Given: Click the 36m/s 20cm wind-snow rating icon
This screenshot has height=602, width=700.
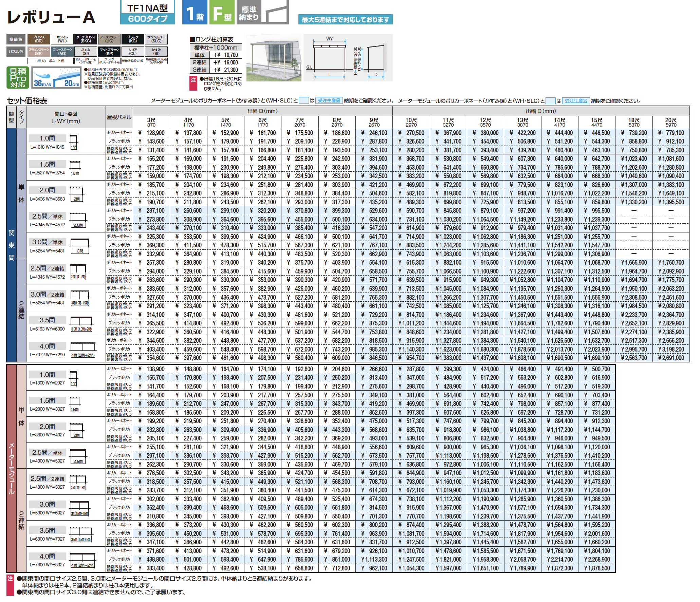Looking at the screenshot, I should tap(56, 77).
